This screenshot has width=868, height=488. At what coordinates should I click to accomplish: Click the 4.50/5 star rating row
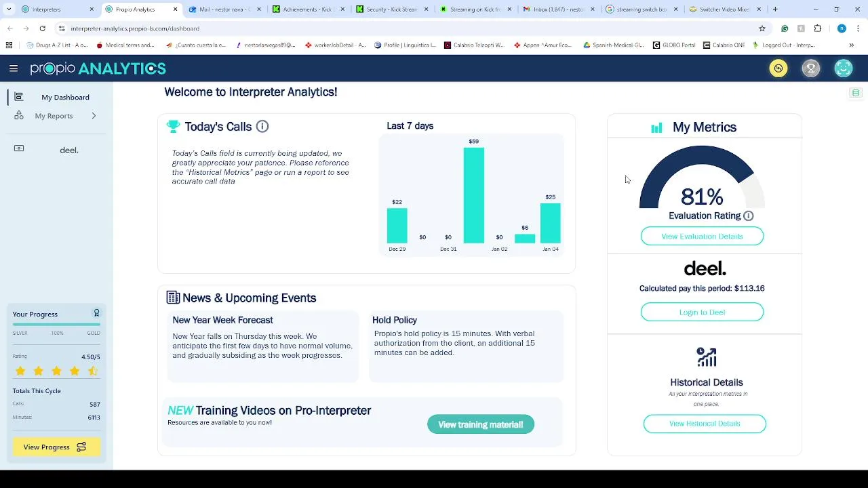pyautogui.click(x=56, y=371)
